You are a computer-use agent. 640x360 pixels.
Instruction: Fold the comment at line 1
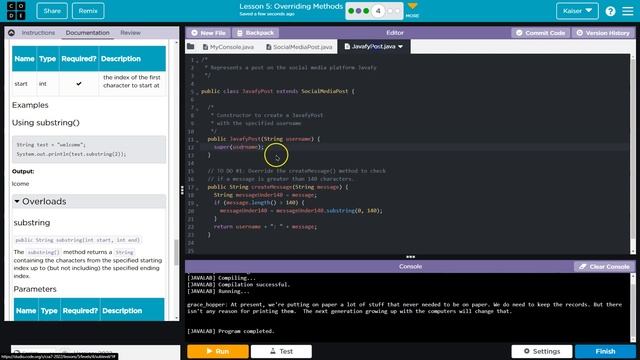197,60
